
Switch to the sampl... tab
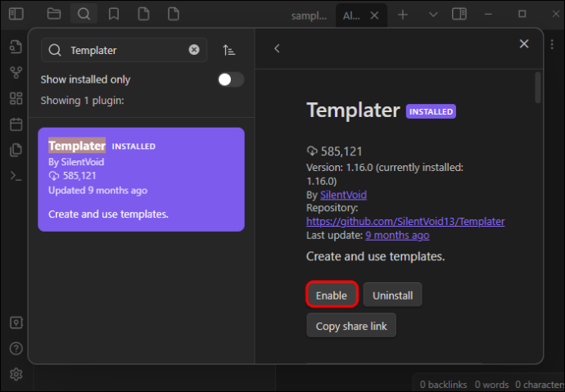pos(309,16)
